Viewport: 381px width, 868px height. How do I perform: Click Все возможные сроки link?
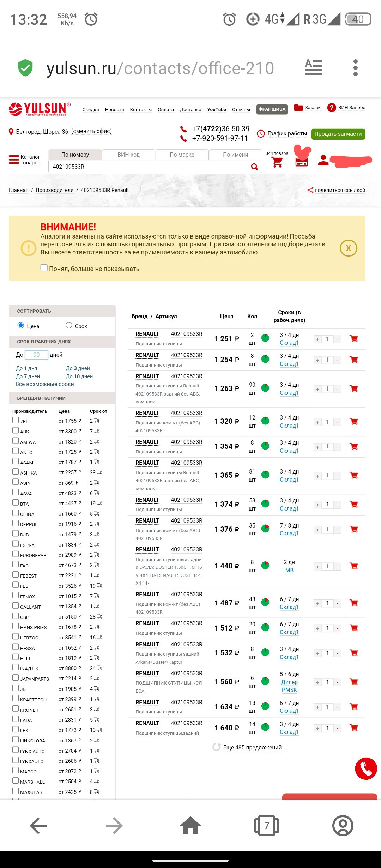pos(45,384)
